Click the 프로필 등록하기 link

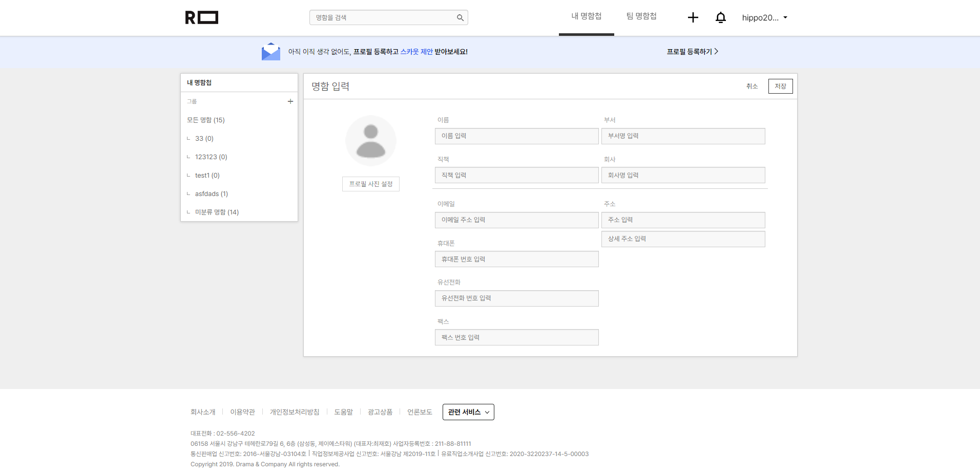(x=693, y=52)
